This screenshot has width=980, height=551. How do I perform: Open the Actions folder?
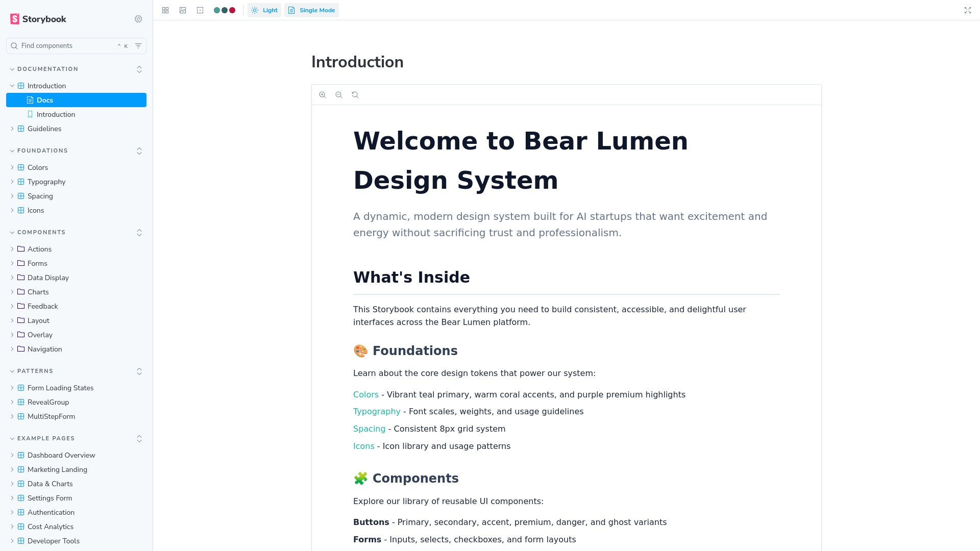click(76, 249)
